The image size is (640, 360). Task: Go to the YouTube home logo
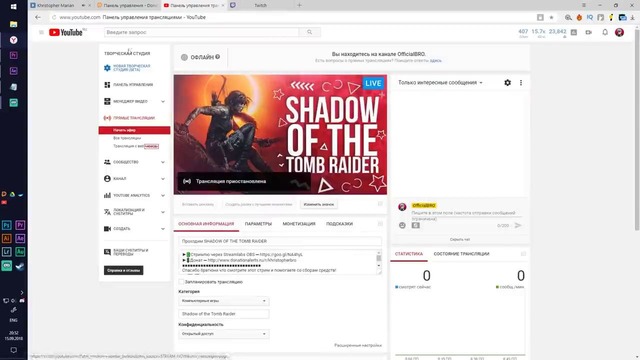coord(66,32)
